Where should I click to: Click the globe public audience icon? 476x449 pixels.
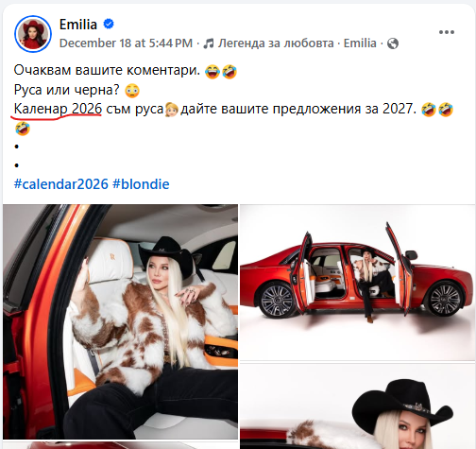(x=393, y=43)
